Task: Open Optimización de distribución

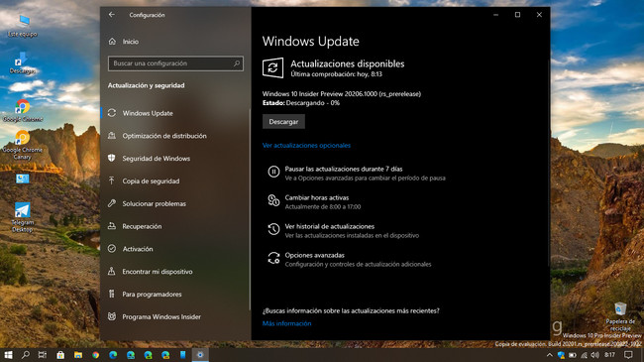Action: pos(175,136)
